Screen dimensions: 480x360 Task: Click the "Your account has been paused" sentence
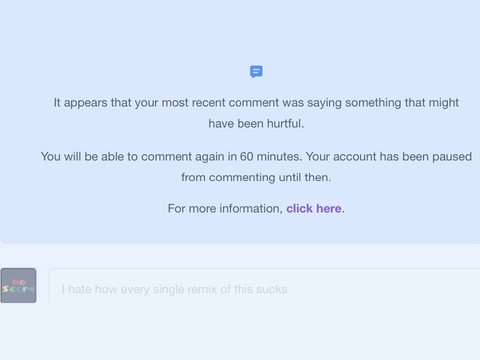389,157
